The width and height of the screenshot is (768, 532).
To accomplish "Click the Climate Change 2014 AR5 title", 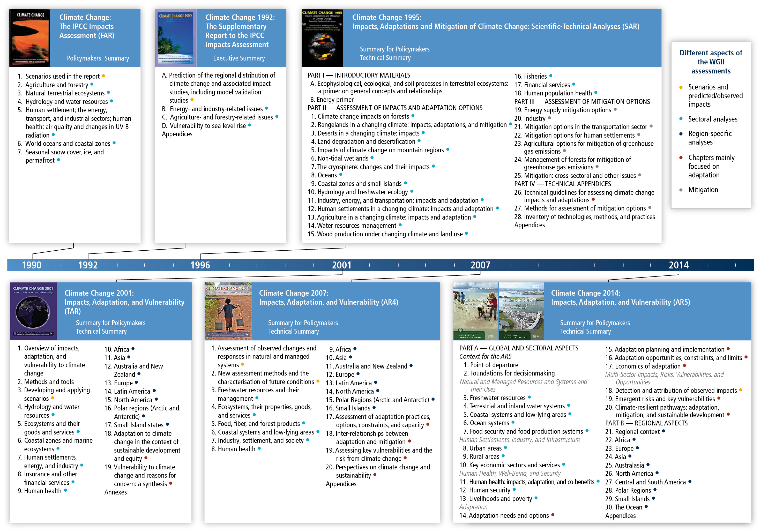I will click(x=620, y=298).
